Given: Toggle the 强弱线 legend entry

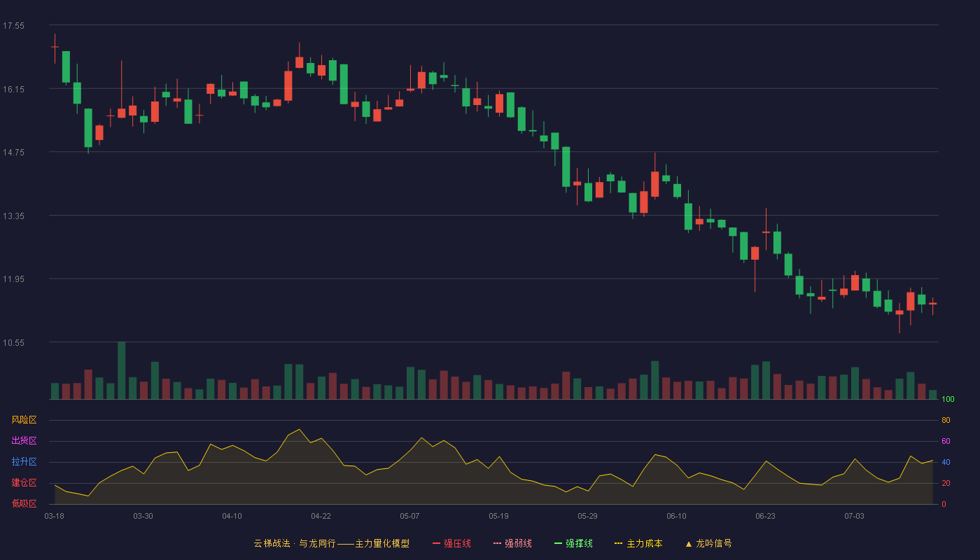Looking at the screenshot, I should pyautogui.click(x=513, y=543).
